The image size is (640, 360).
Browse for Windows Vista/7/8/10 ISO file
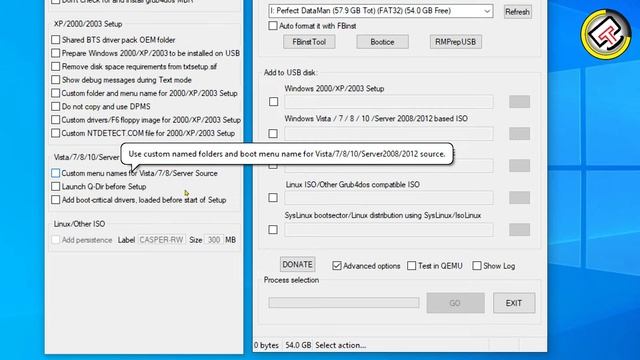coord(519,133)
